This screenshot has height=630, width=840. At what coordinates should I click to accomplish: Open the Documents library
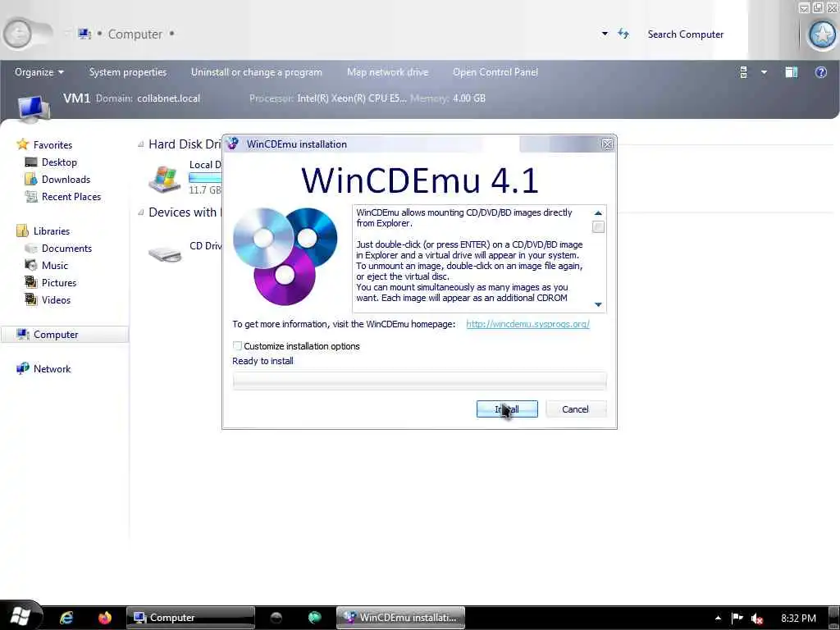click(x=66, y=248)
